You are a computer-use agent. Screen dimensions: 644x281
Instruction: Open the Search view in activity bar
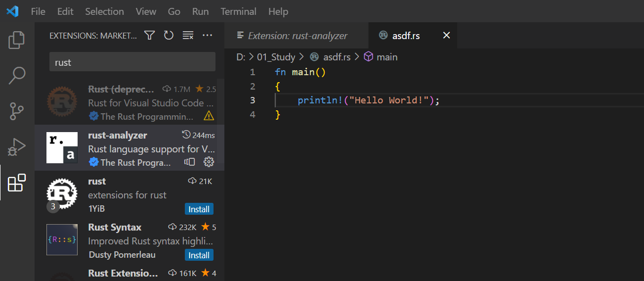pos(17,76)
